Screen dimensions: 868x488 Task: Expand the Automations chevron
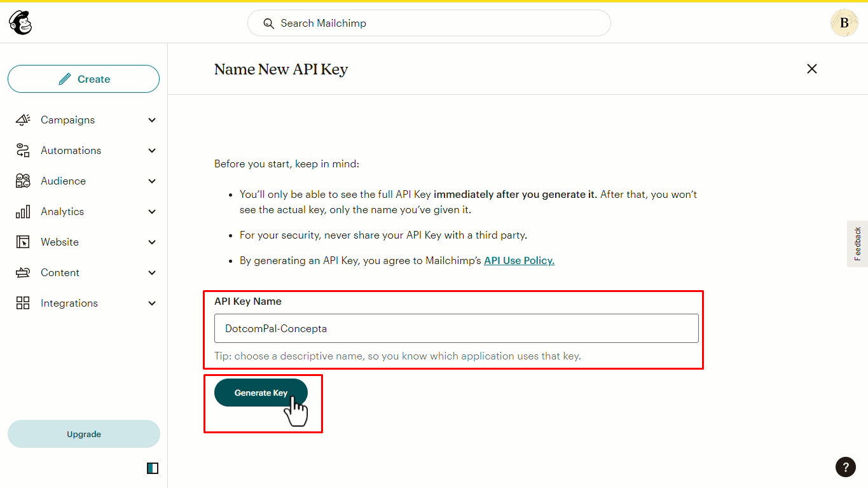pyautogui.click(x=152, y=150)
